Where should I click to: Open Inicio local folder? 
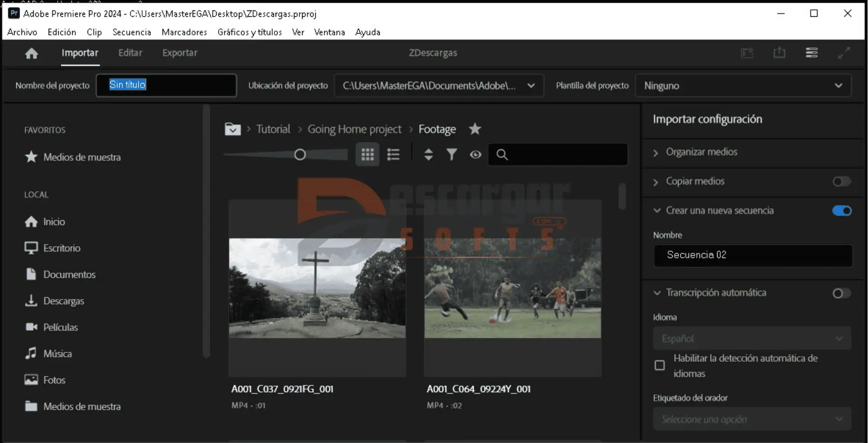pos(45,221)
